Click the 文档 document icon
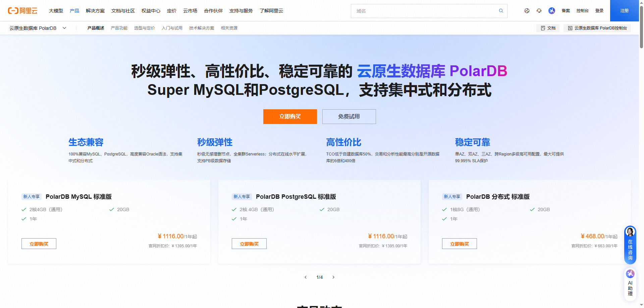The height and width of the screenshot is (308, 644). [543, 28]
